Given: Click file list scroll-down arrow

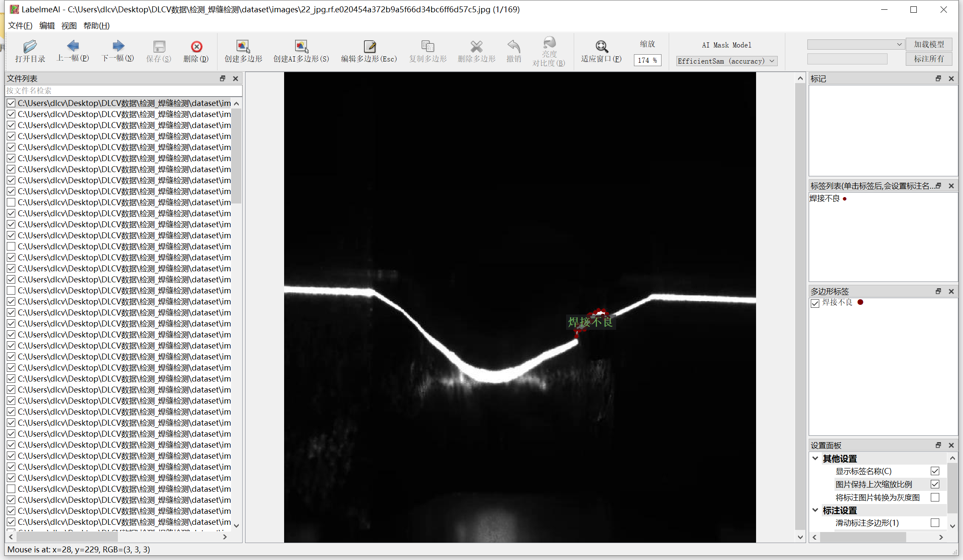Looking at the screenshot, I should (x=237, y=526).
